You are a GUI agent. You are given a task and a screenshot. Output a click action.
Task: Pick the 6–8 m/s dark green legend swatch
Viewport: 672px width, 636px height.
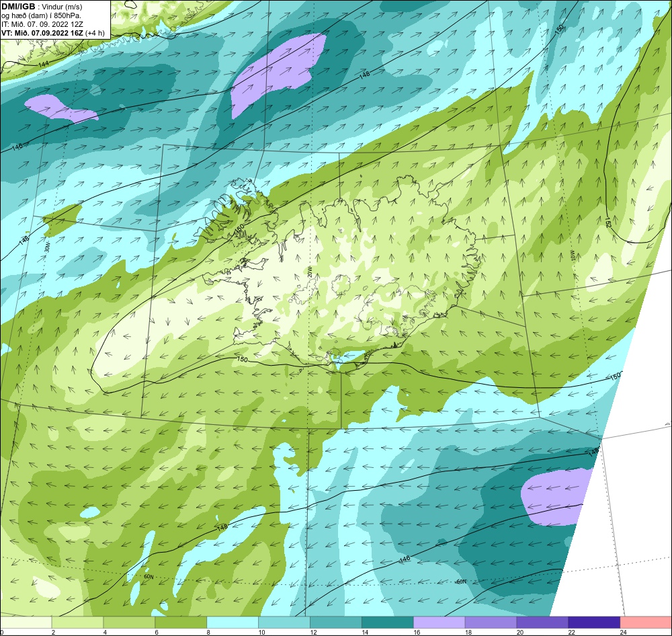[x=181, y=623]
